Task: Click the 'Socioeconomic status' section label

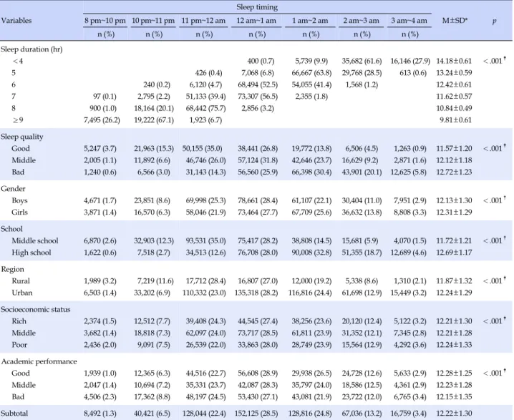Action: (x=35, y=310)
